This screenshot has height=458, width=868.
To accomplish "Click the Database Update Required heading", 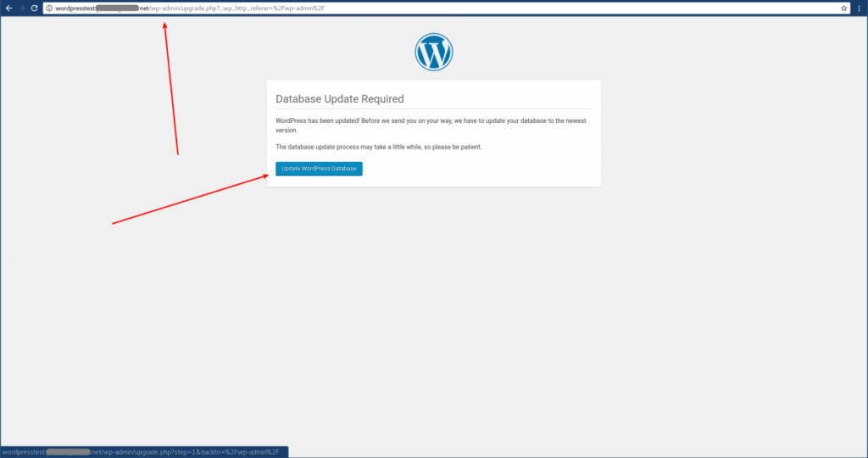I will 340,99.
